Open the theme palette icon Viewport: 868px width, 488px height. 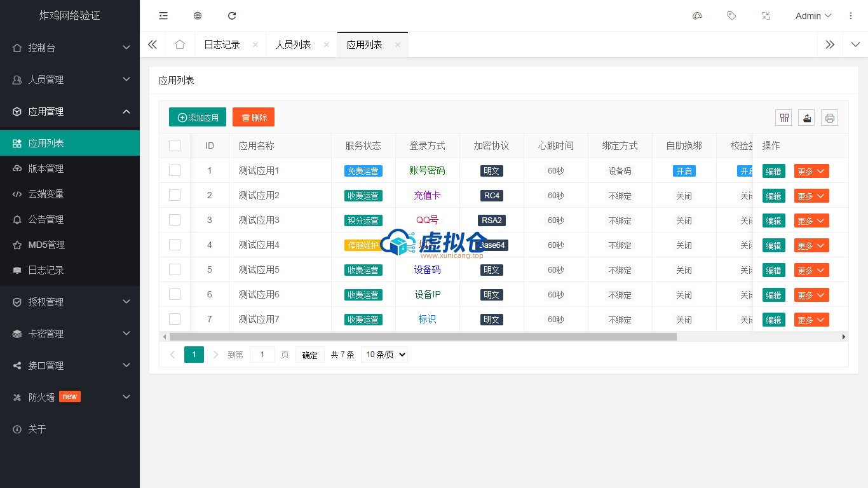point(697,16)
